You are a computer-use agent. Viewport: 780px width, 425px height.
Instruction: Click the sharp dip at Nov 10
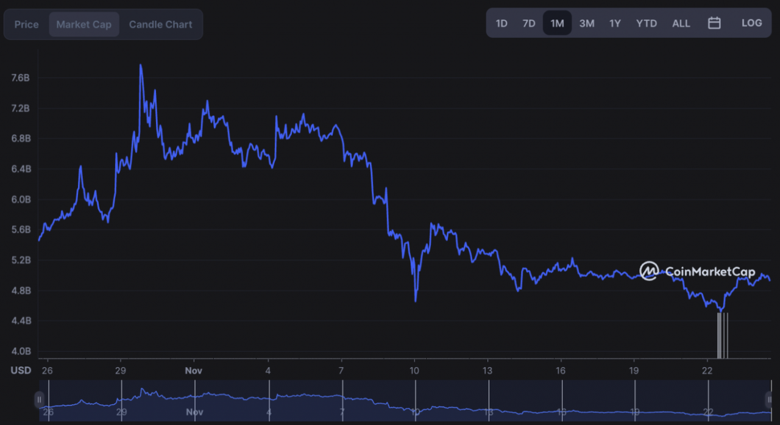pos(415,299)
